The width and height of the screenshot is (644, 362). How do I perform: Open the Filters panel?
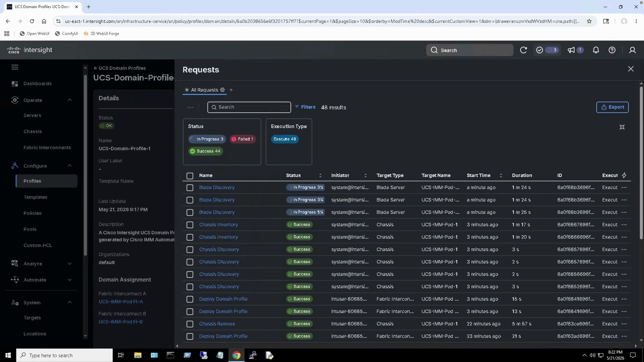(305, 107)
